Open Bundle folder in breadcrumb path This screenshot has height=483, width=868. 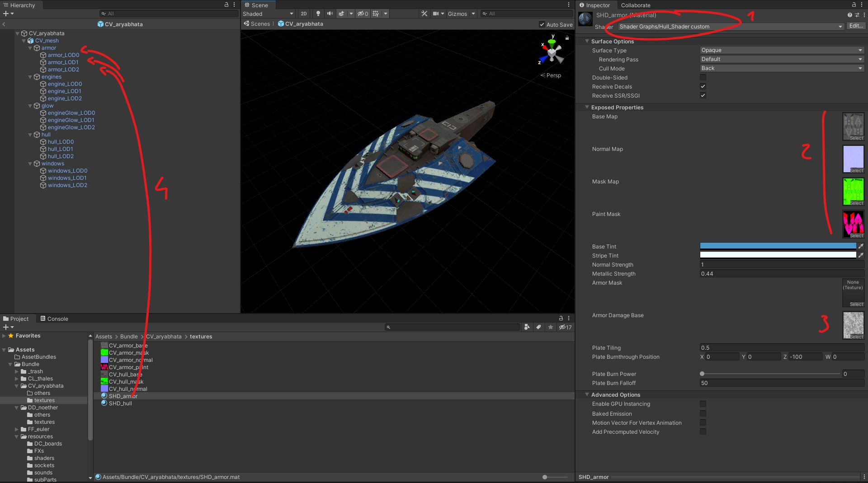[129, 337]
